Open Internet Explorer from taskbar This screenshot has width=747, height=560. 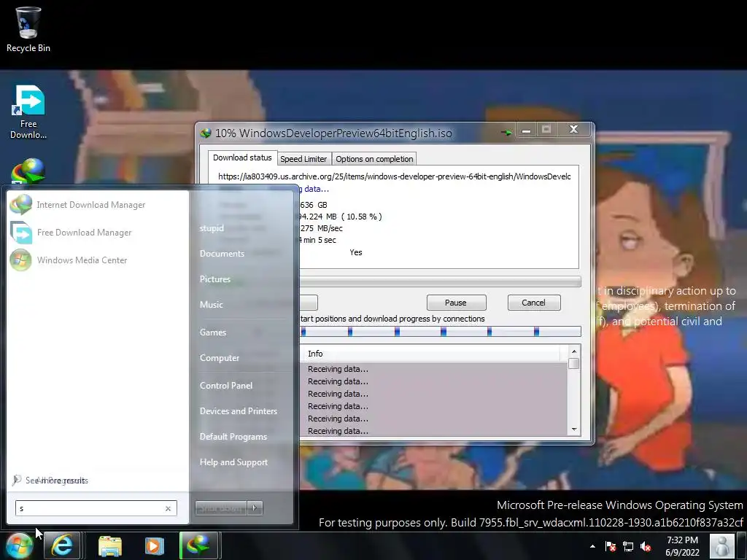coord(62,545)
